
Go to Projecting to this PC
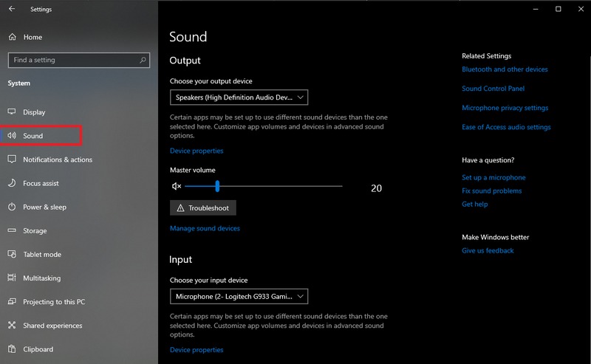point(54,302)
